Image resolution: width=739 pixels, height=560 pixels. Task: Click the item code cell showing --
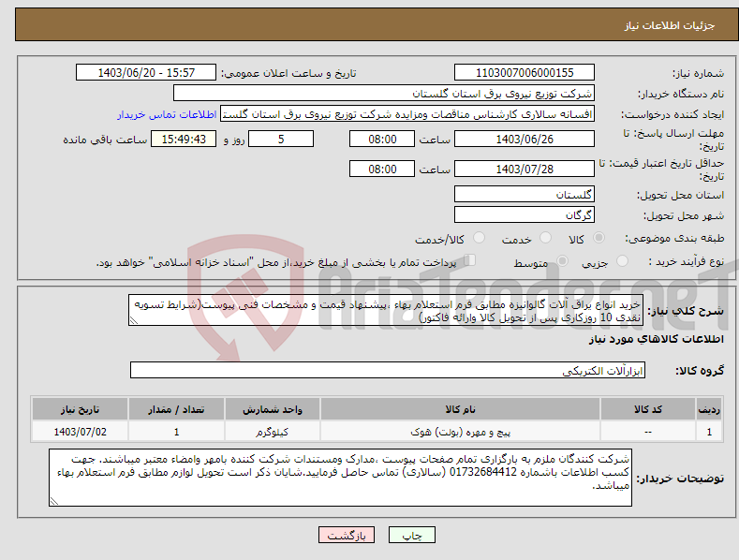click(x=648, y=432)
